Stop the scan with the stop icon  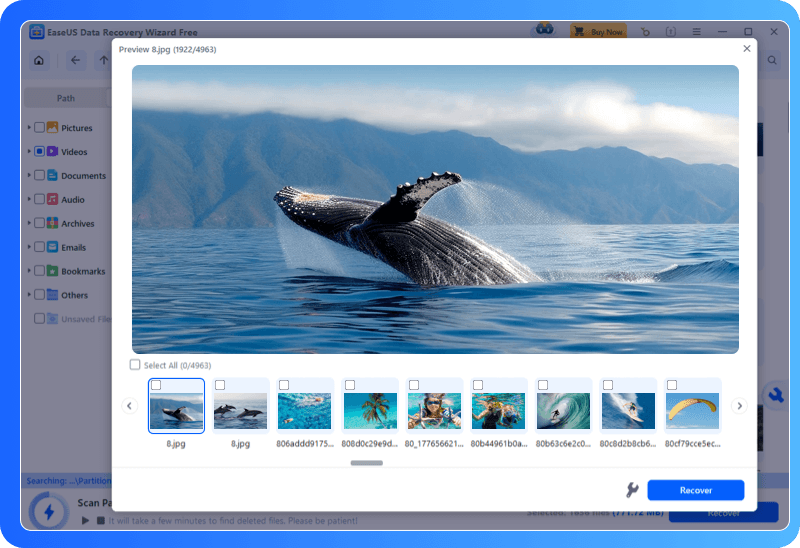tap(101, 520)
